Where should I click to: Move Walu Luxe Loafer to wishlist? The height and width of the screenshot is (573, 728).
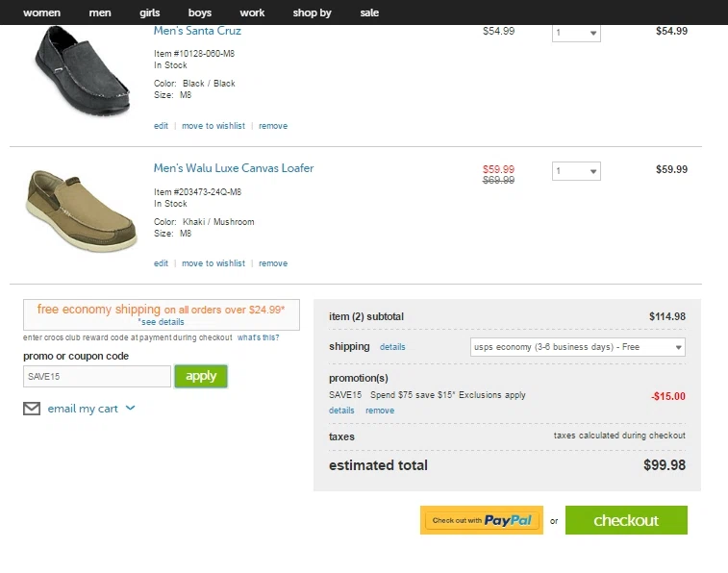coord(213,263)
